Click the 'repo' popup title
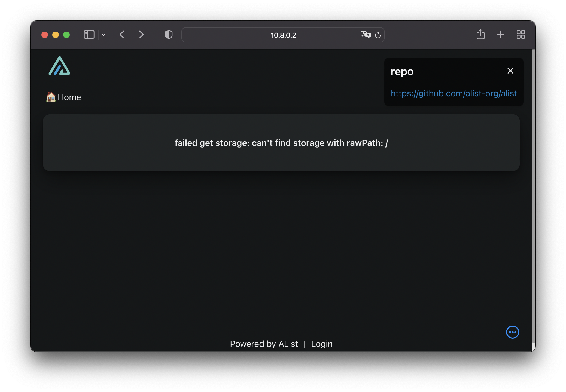 pos(402,72)
